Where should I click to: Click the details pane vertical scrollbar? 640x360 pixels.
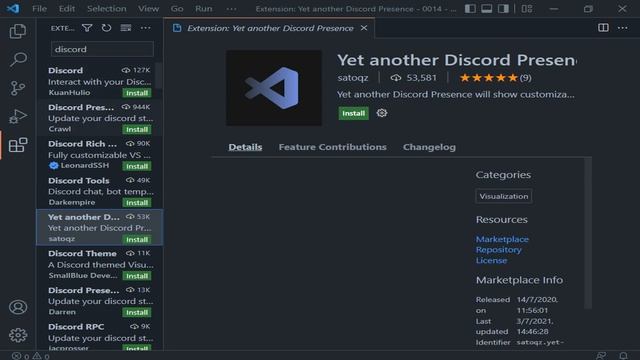588,233
